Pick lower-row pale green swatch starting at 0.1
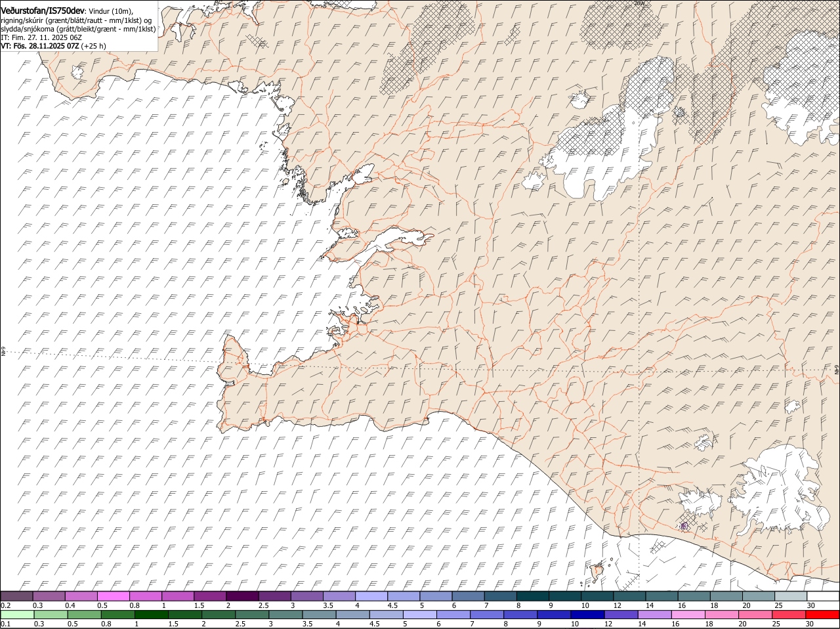Screen dimensions: 840x629 [17, 615]
